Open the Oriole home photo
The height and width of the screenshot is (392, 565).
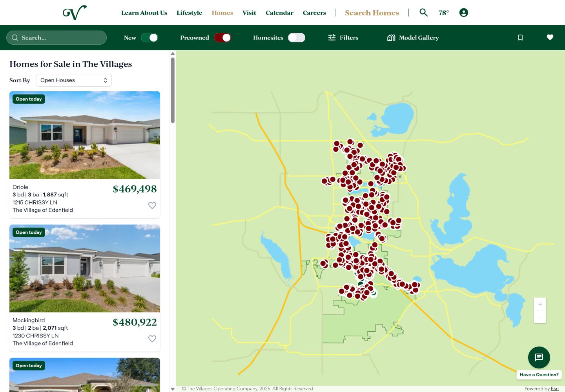pos(85,135)
